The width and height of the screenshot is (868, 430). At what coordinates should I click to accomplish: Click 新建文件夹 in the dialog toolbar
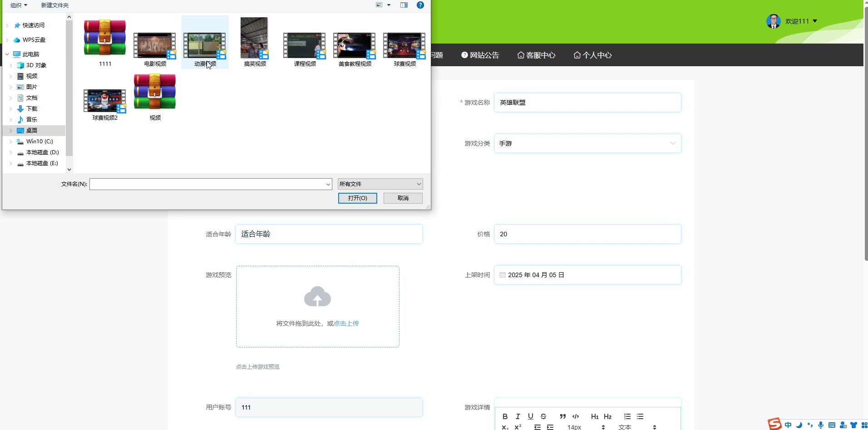pyautogui.click(x=55, y=5)
